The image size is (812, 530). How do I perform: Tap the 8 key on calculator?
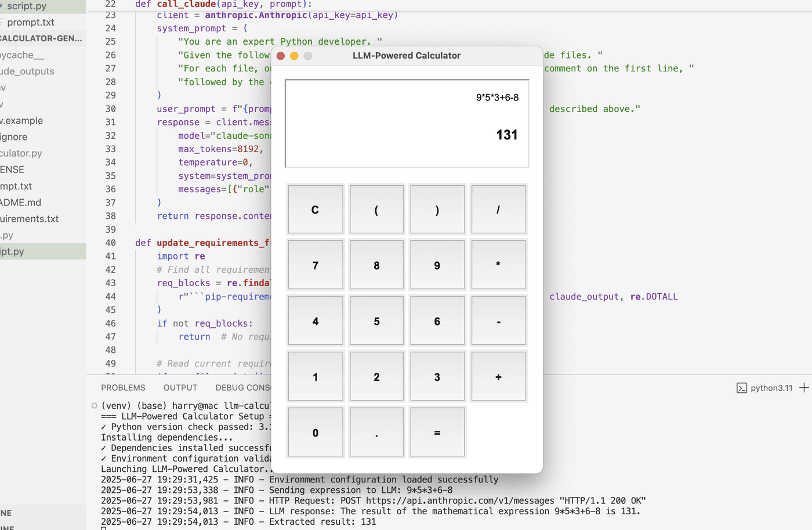click(x=376, y=265)
